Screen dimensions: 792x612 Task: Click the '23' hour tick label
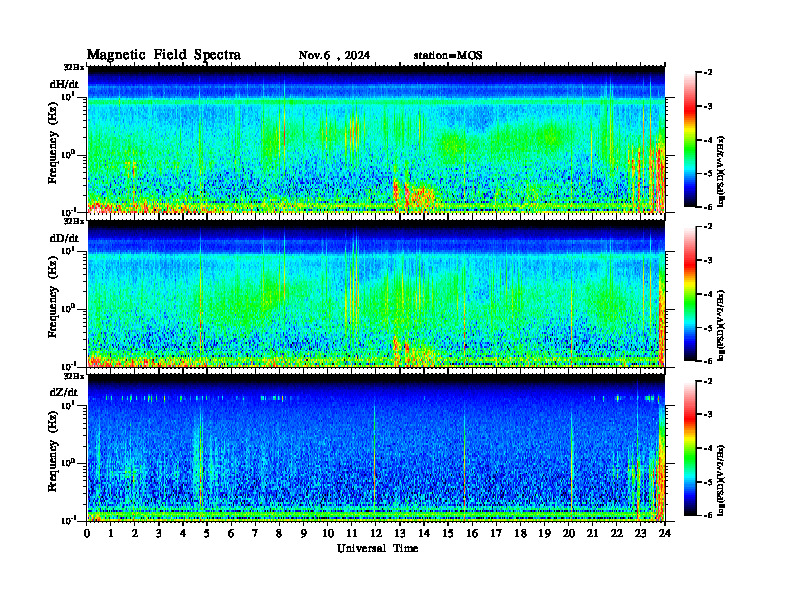click(640, 533)
